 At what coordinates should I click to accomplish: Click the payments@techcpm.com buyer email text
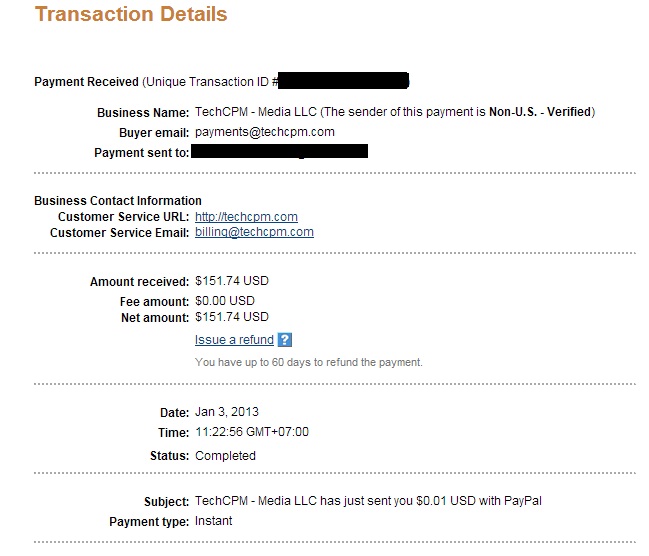(x=264, y=132)
